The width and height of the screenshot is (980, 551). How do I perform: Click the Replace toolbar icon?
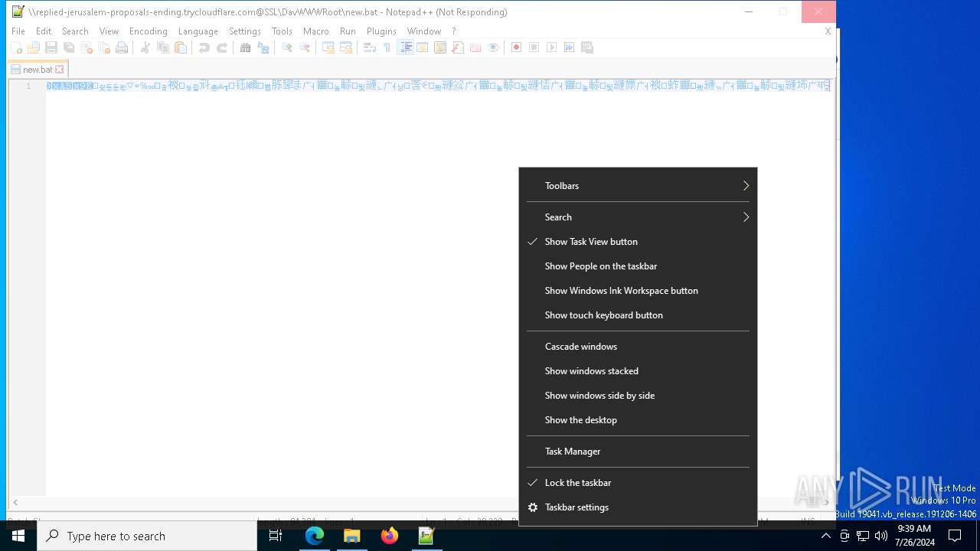coord(263,47)
